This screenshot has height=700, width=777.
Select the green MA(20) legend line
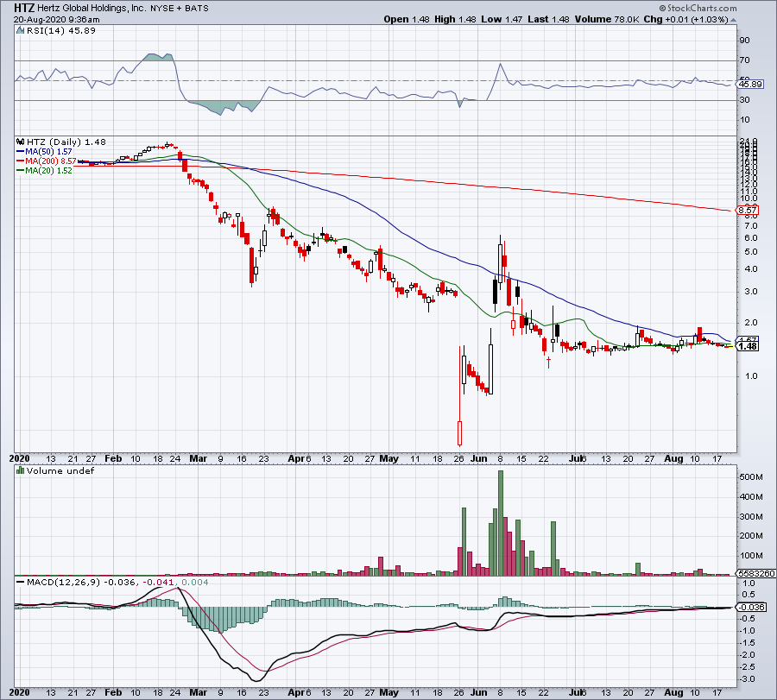coord(21,170)
